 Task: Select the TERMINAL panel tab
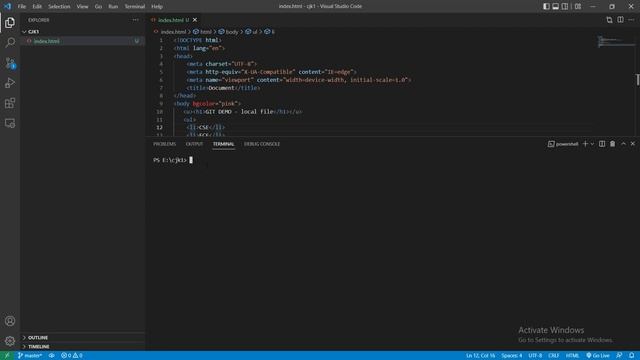[223, 144]
